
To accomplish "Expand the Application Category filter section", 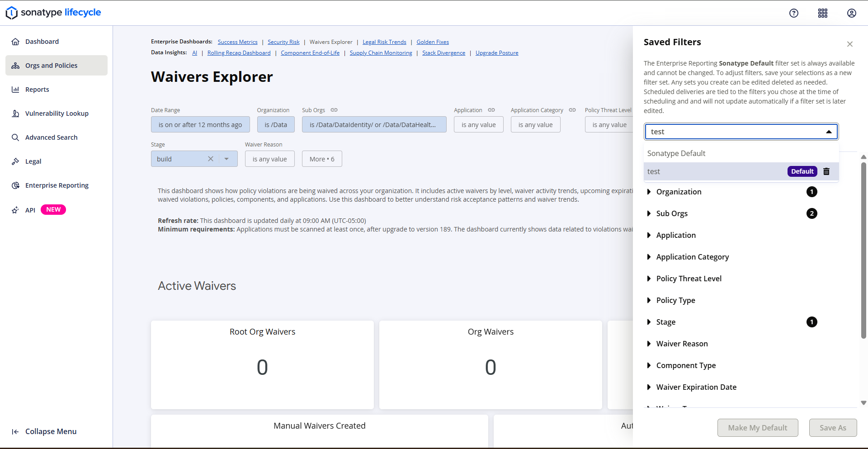I will [731, 257].
